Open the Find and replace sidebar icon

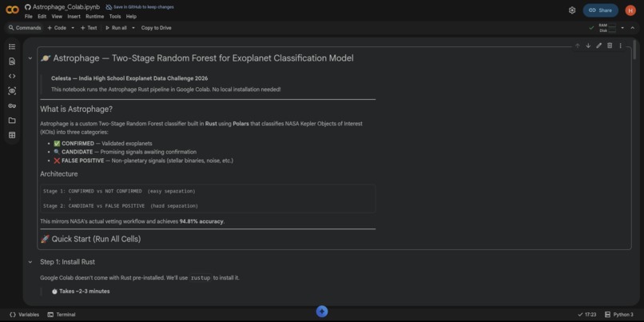[x=12, y=62]
